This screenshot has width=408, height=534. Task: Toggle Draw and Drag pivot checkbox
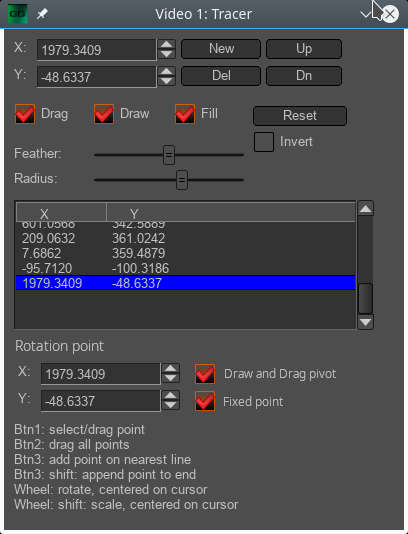click(x=205, y=374)
